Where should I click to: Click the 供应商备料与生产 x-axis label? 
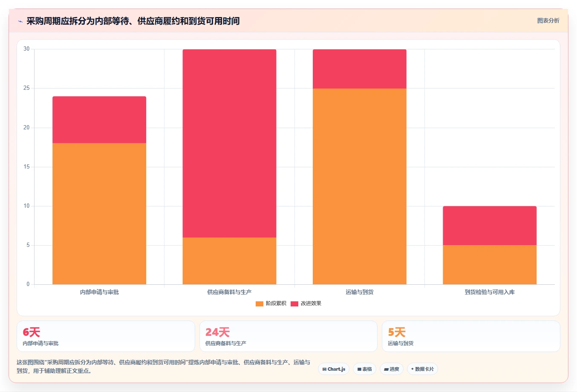[x=229, y=292]
